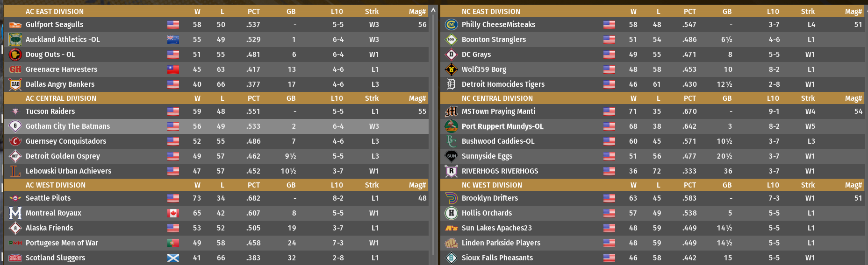This screenshot has width=868, height=265.
Task: Click the Gulfport Seagulls team logo
Action: click(x=15, y=25)
